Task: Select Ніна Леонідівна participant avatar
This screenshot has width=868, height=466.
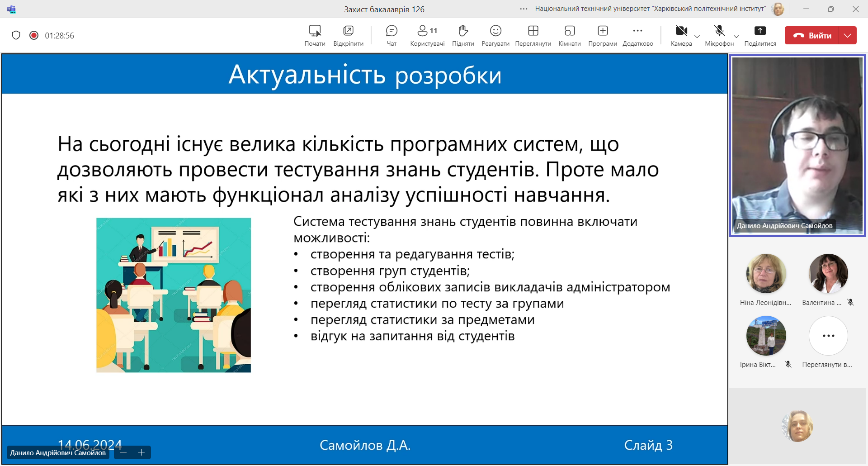Action: [766, 274]
